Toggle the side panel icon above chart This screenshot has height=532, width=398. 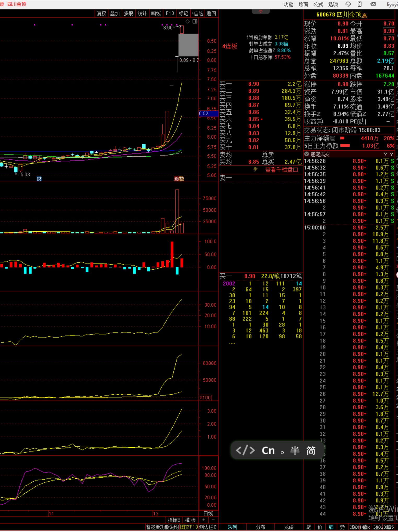click(x=195, y=21)
